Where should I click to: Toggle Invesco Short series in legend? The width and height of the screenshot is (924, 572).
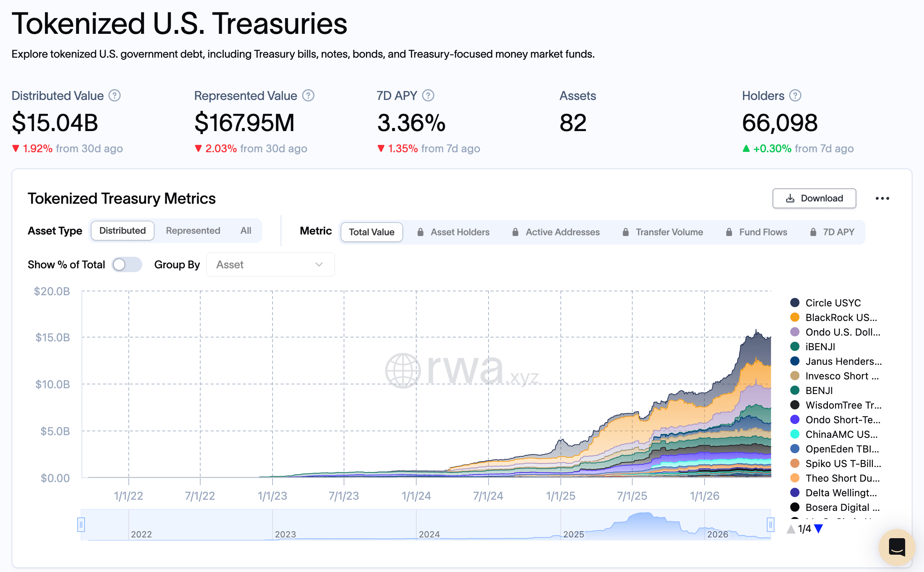point(834,376)
